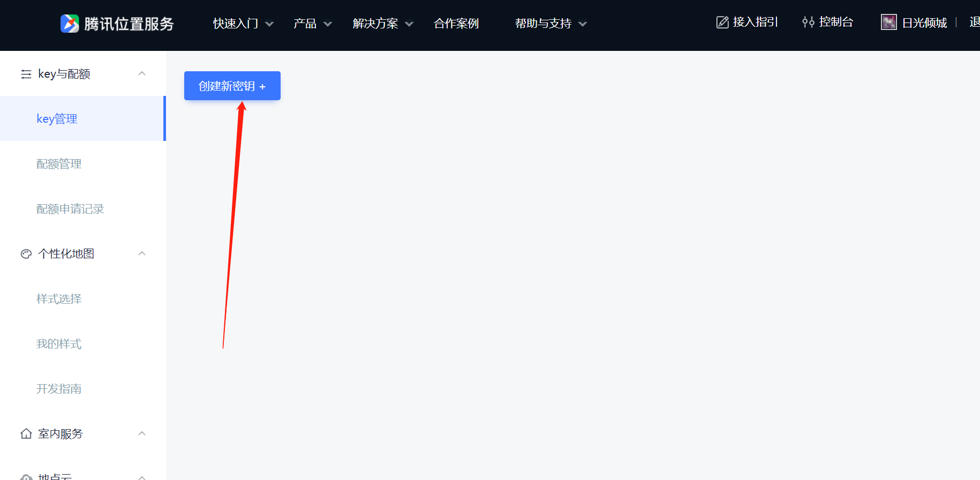Open the 日光倾城 user name
Screen dimensions: 980x480
coord(924,22)
